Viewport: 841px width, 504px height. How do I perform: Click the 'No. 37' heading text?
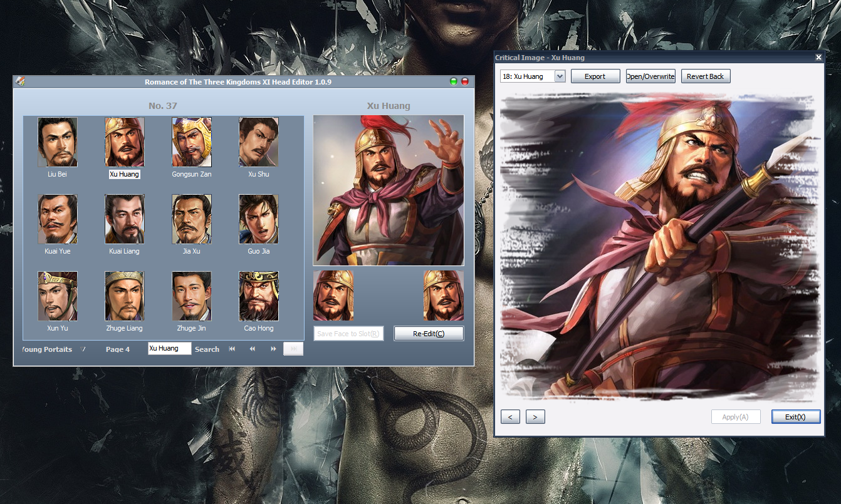pyautogui.click(x=163, y=106)
